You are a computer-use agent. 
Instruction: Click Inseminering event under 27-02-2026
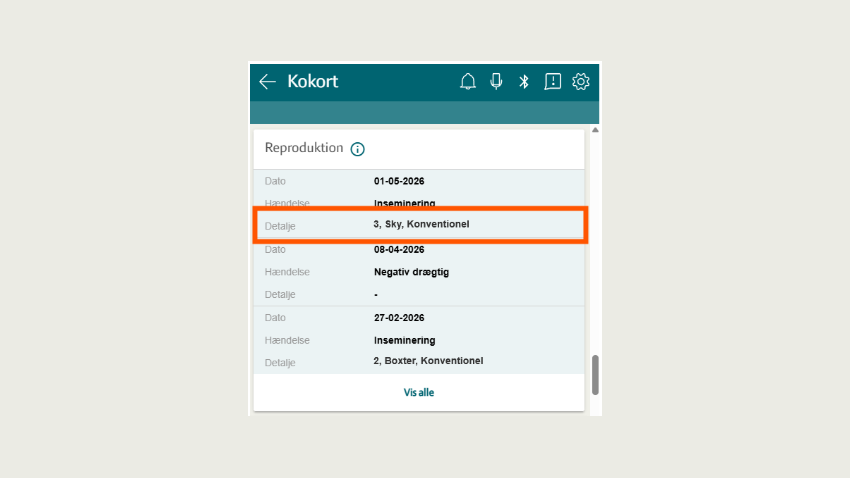[404, 340]
